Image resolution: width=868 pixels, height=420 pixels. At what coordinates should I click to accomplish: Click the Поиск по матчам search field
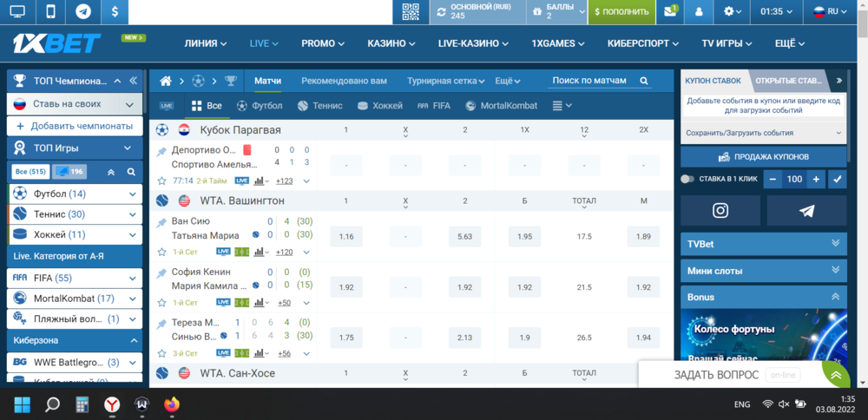[x=600, y=81]
